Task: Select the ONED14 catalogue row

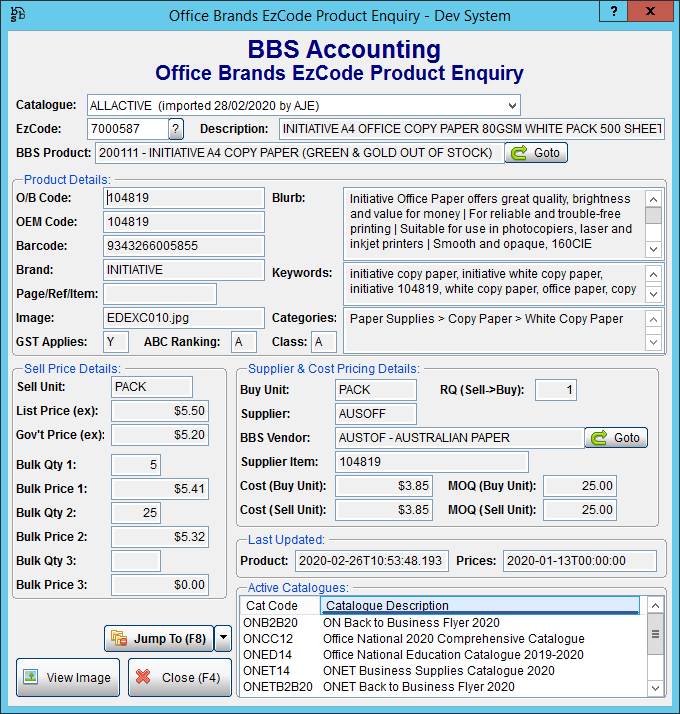Action: coord(442,655)
